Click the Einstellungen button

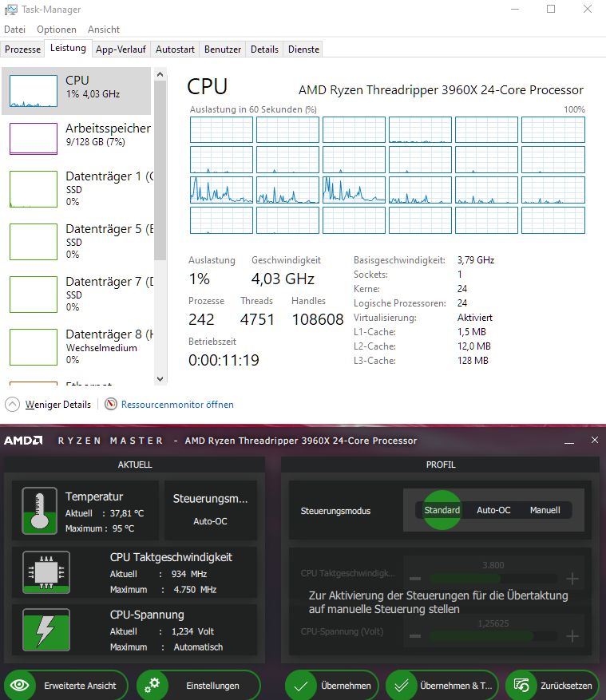(x=199, y=686)
